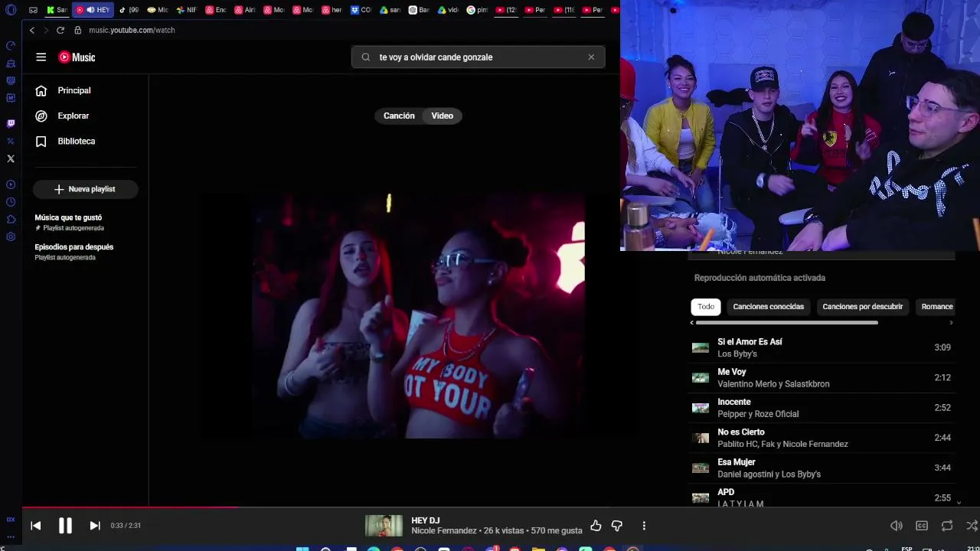The height and width of the screenshot is (551, 980).
Task: Click the search magnifier icon
Action: point(366,57)
